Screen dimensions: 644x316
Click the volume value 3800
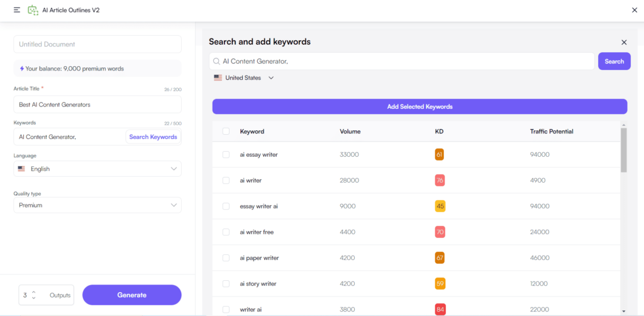(348, 310)
